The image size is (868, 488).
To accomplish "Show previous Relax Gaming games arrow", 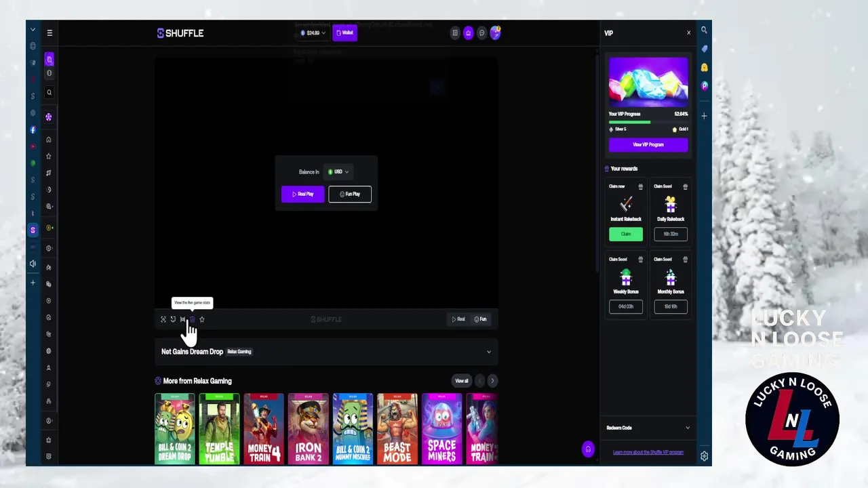I will coord(479,381).
